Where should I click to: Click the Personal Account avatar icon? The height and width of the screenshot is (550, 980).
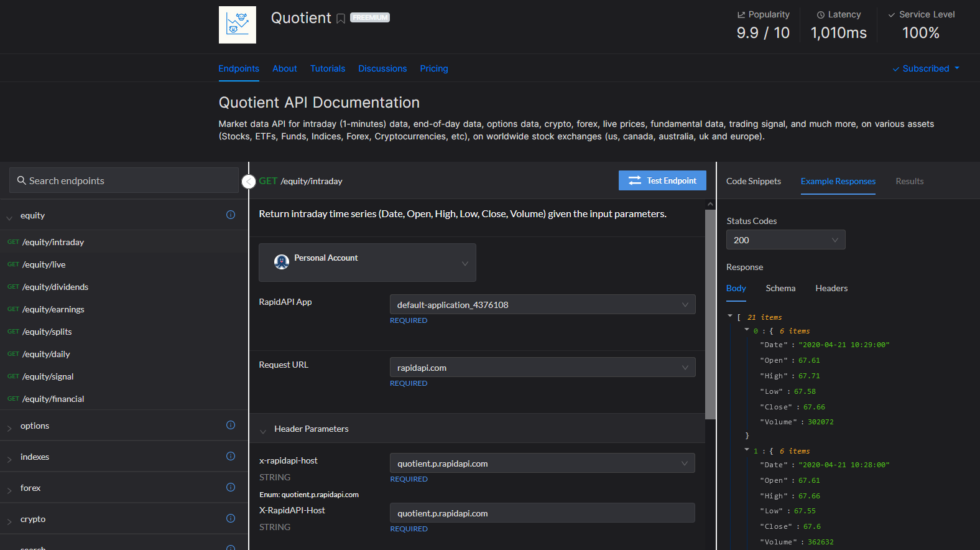[x=282, y=262]
